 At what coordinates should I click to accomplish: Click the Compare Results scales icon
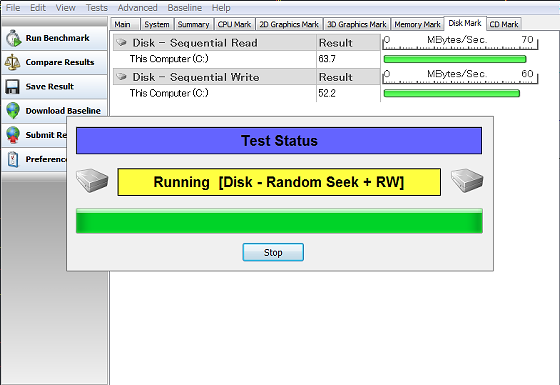tap(12, 62)
